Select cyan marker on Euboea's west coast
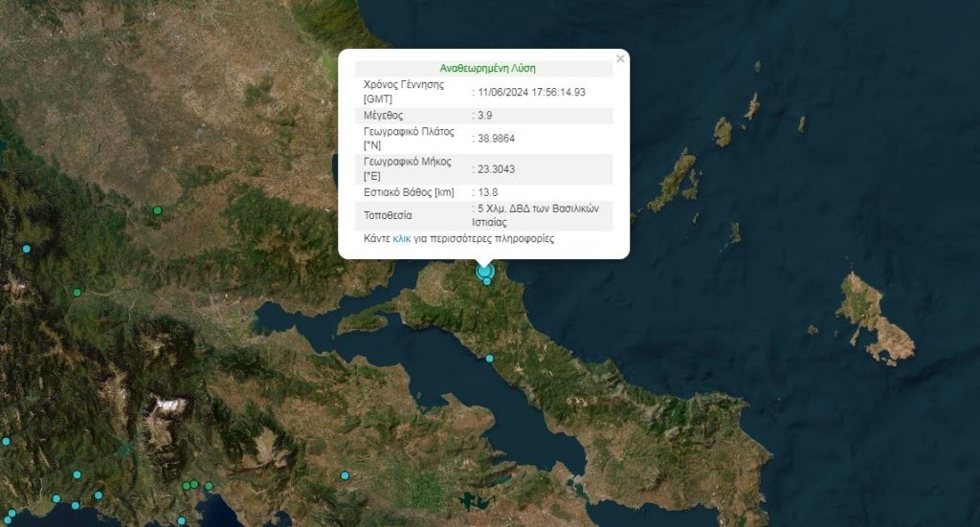The width and height of the screenshot is (980, 527). (x=489, y=359)
